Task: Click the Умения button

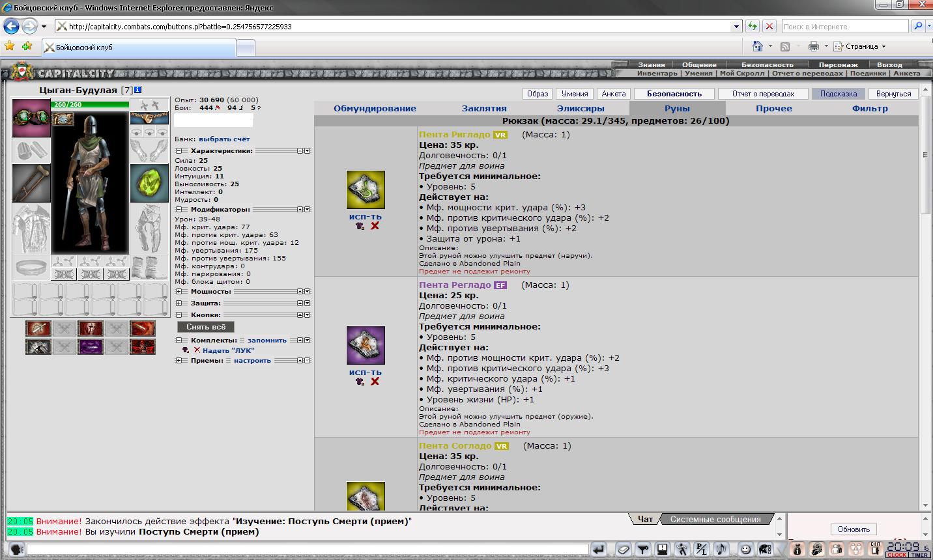Action: (x=575, y=94)
